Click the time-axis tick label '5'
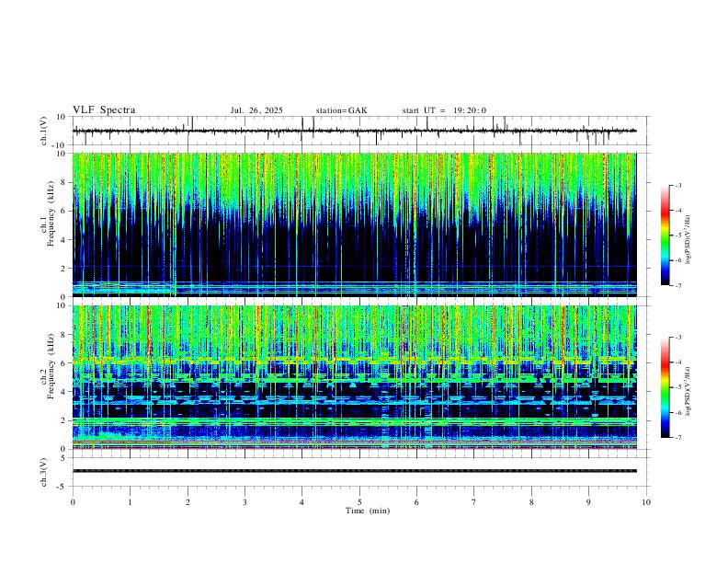 359,502
